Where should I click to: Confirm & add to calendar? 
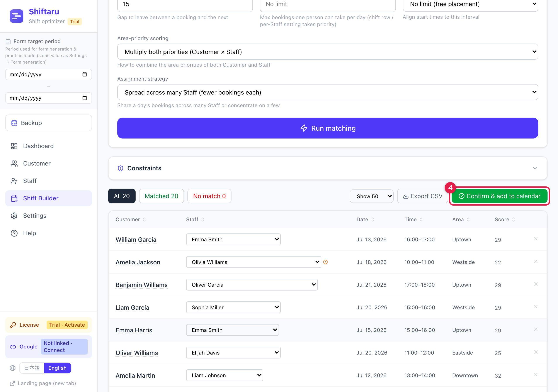click(499, 196)
